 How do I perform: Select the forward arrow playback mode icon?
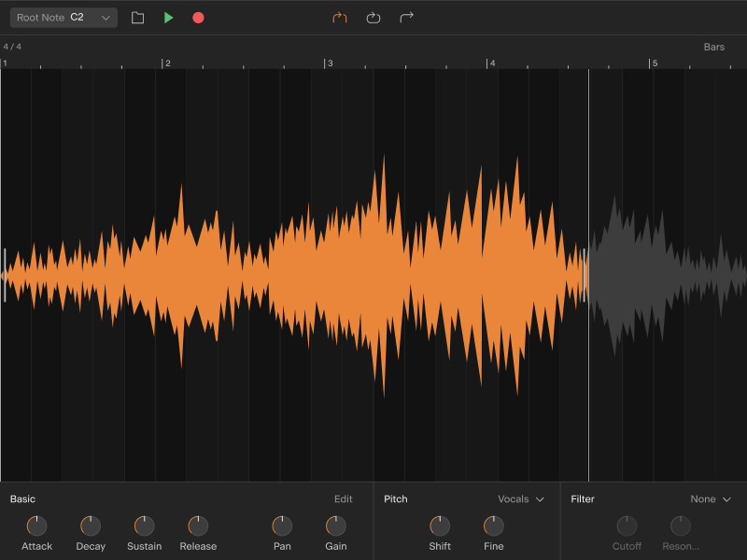tap(406, 18)
